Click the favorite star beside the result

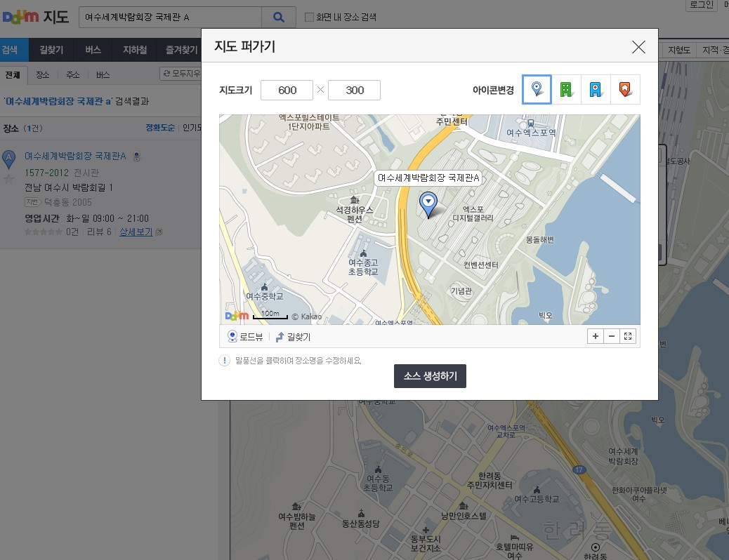click(9, 178)
